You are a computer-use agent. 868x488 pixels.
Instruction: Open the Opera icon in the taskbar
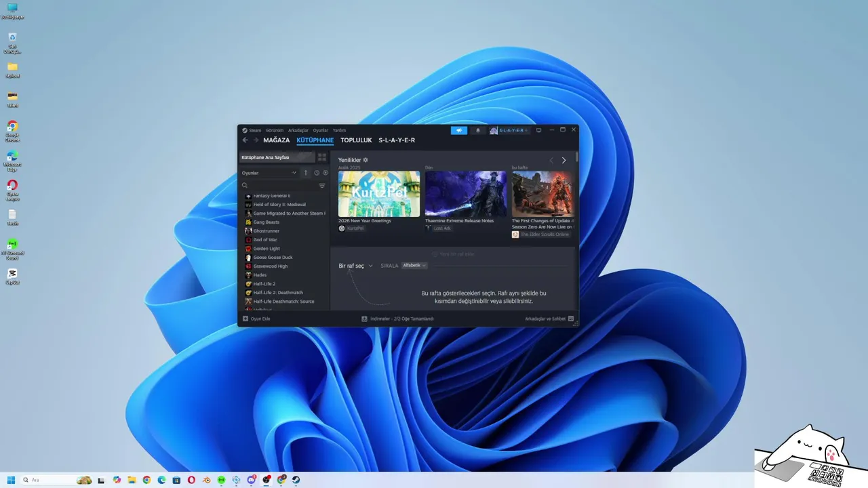tap(191, 480)
